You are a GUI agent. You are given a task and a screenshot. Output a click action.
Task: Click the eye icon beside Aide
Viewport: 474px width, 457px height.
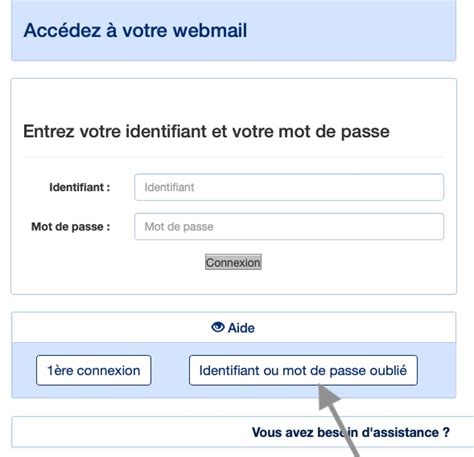(218, 327)
